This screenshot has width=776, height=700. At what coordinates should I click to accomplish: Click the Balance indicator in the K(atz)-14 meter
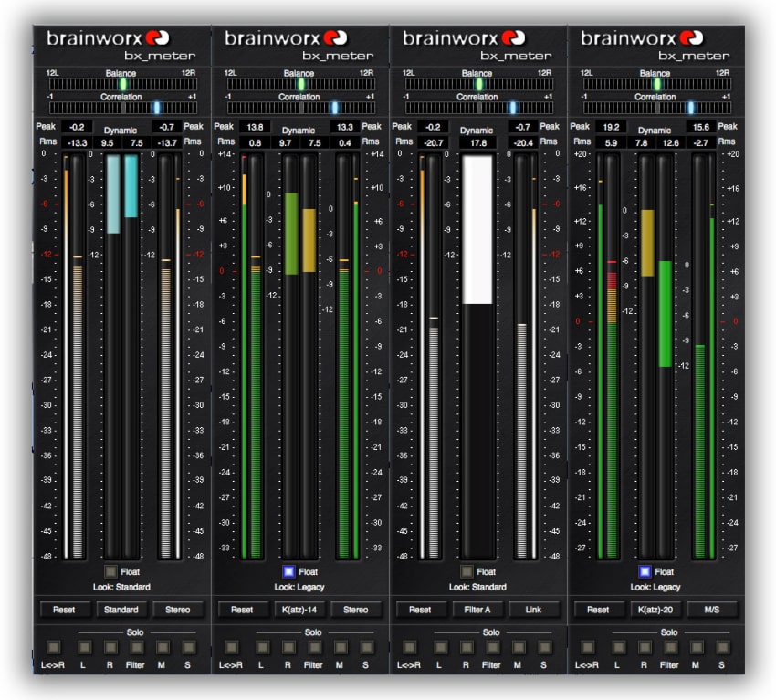(x=300, y=84)
